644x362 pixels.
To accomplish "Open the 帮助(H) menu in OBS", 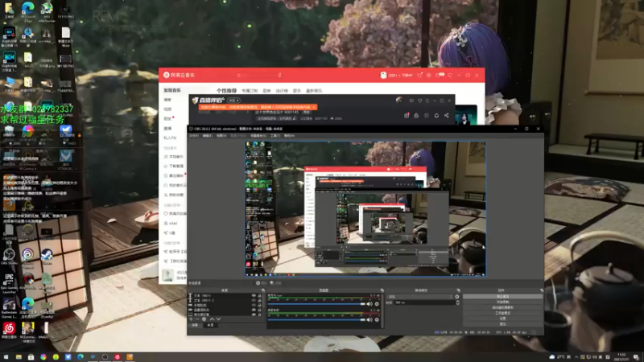I will 289,136.
